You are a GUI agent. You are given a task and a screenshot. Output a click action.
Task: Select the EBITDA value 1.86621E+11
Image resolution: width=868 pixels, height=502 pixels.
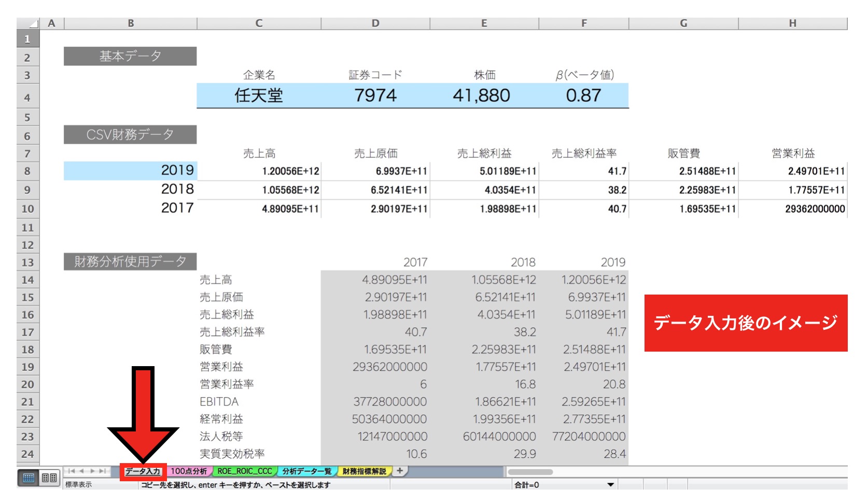coord(506,402)
